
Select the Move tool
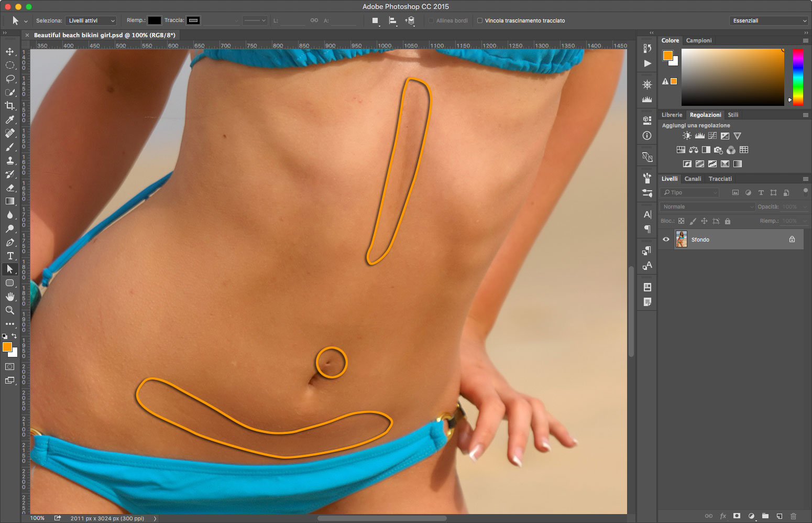pos(9,51)
